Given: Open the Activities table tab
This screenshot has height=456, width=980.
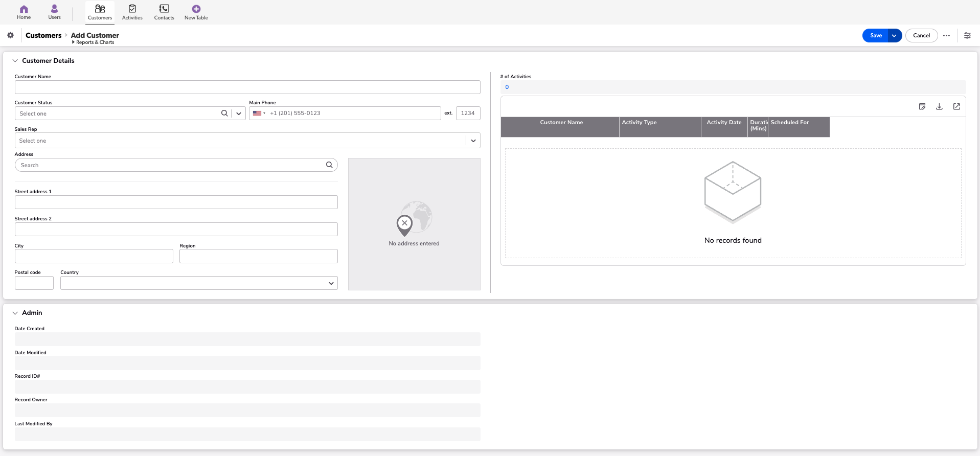Looking at the screenshot, I should [132, 12].
